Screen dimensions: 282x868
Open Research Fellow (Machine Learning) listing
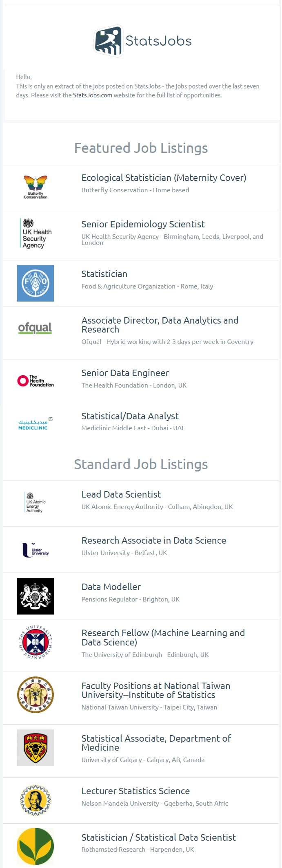coord(163,637)
